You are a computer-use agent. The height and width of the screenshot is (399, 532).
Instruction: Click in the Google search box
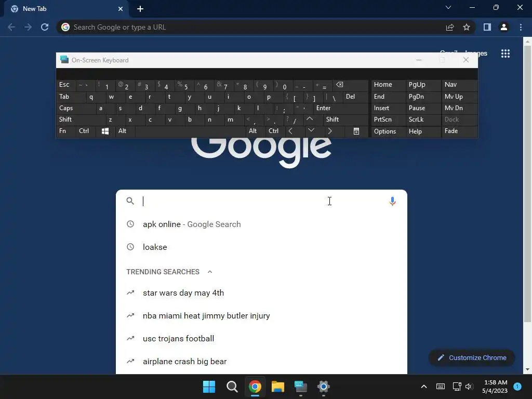[261, 201]
